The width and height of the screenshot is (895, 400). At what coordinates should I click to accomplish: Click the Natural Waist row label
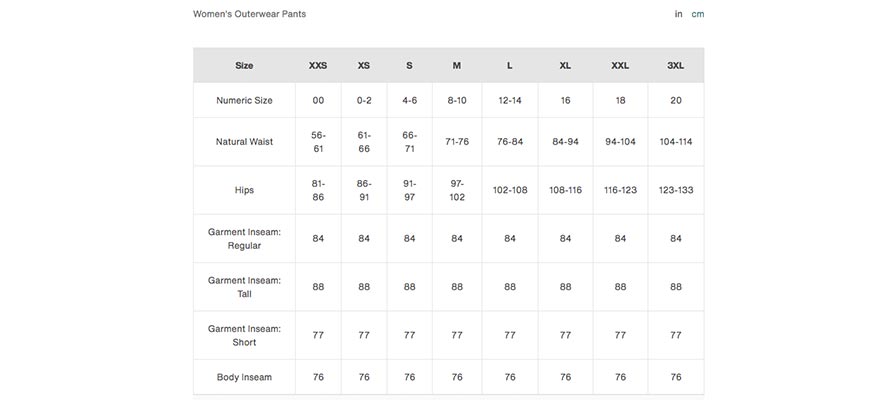[x=244, y=142]
